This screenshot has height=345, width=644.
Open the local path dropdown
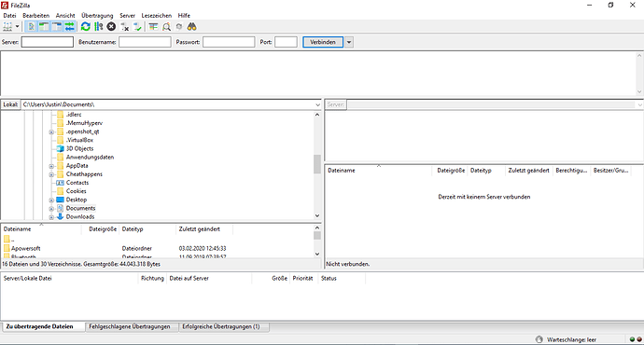[317, 104]
